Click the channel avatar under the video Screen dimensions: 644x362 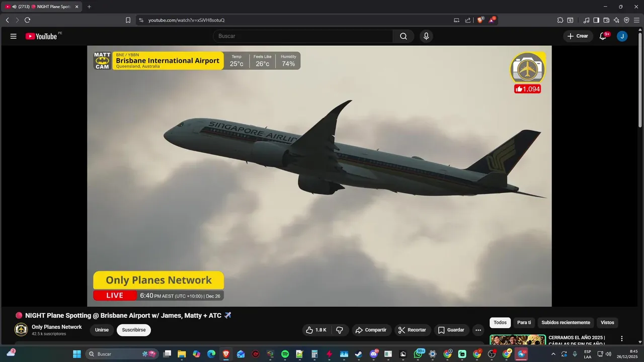click(21, 330)
